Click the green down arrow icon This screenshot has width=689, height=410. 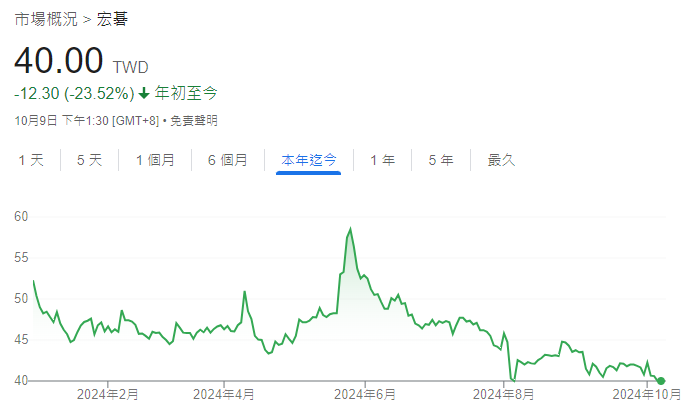[x=144, y=93]
